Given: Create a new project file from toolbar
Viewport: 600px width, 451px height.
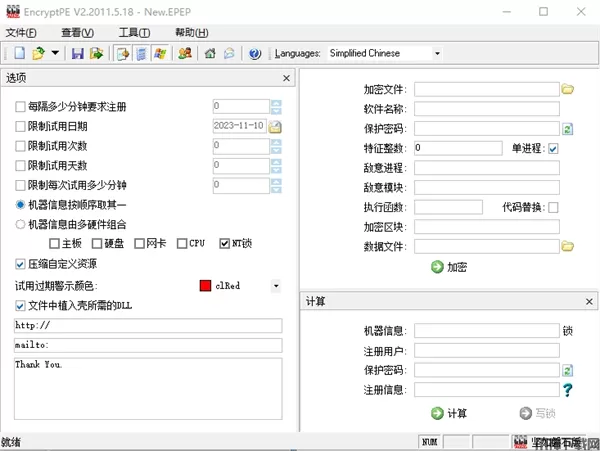Looking at the screenshot, I should (x=20, y=53).
